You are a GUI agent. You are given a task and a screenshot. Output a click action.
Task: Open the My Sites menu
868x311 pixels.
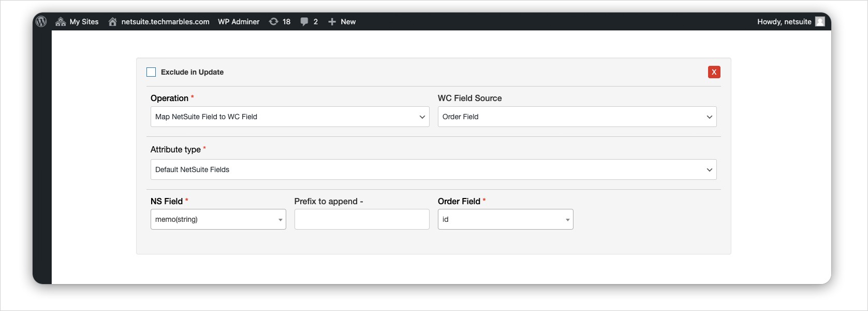84,21
